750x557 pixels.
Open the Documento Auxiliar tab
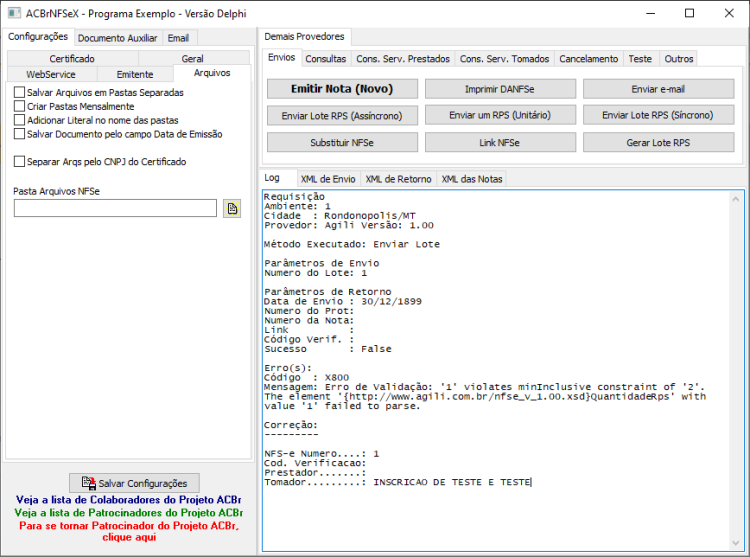[118, 38]
